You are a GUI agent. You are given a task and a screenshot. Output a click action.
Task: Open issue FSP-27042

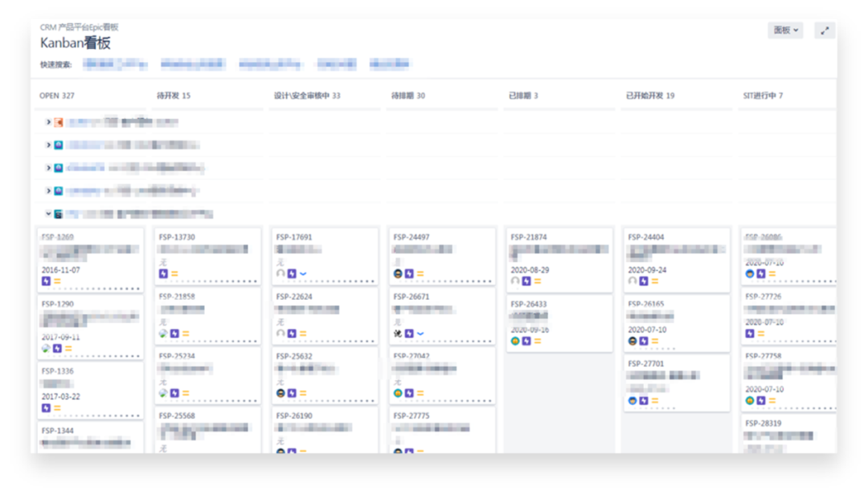pos(411,356)
